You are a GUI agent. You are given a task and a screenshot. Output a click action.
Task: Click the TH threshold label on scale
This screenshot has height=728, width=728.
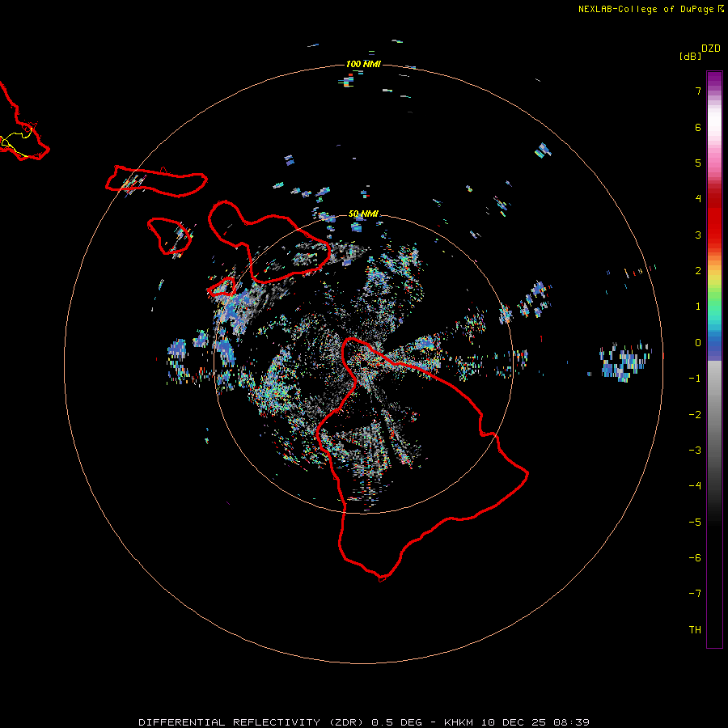point(695,630)
